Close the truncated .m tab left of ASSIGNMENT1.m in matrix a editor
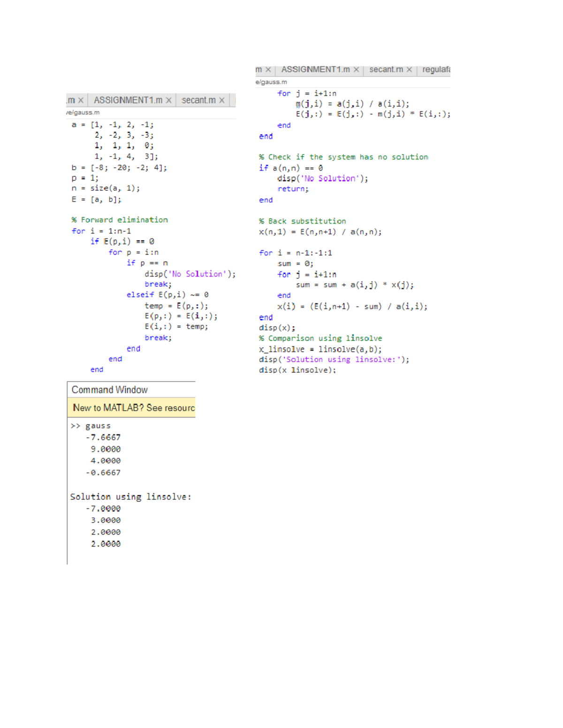Screen dimensions: 563x728 click(x=81, y=100)
